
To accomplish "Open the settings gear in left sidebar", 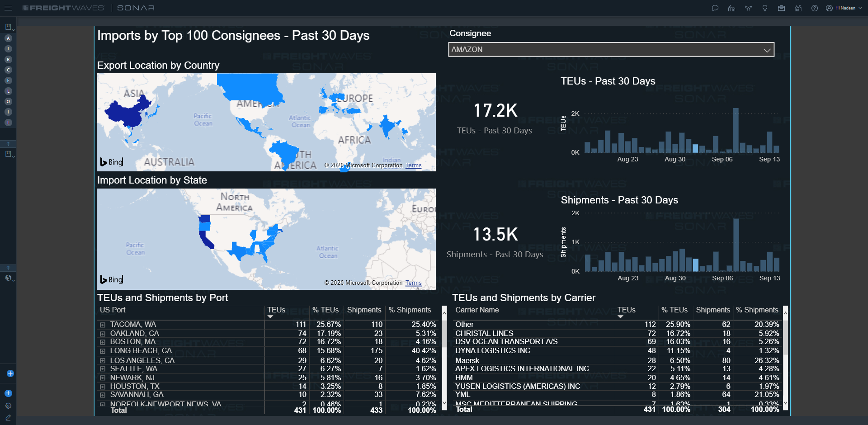I will pos(8,406).
